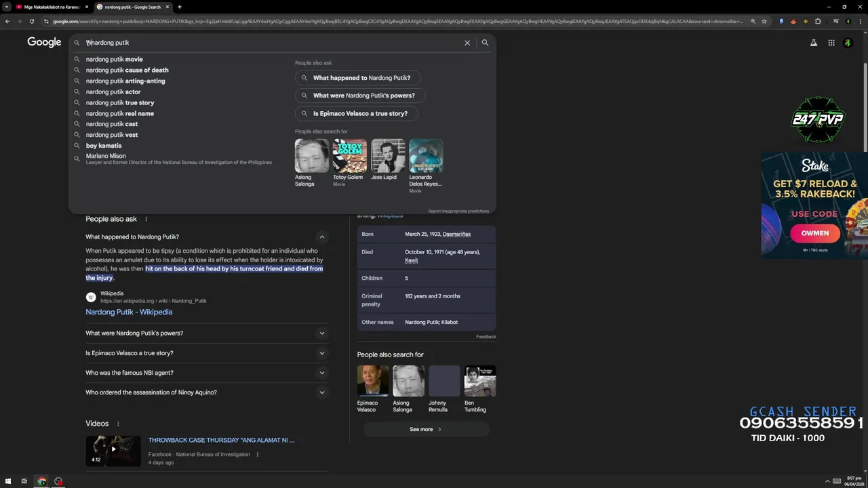Open the blue bookmark extension icon

tap(782, 21)
